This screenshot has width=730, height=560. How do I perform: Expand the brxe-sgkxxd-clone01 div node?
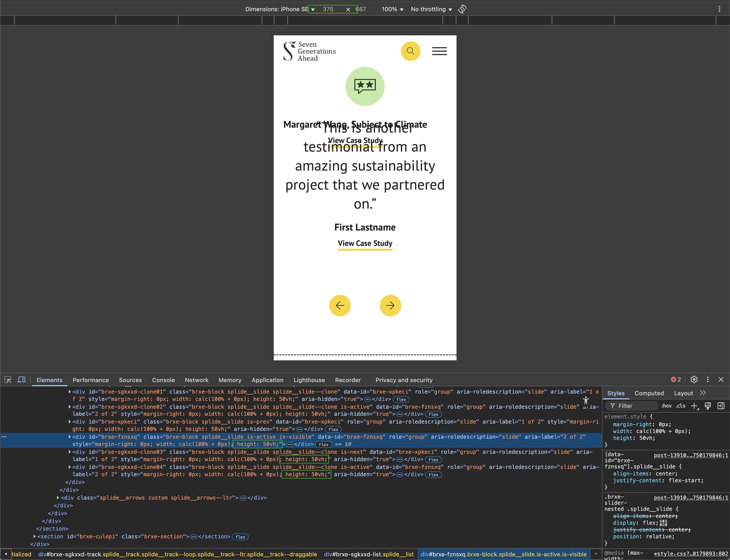pos(70,392)
